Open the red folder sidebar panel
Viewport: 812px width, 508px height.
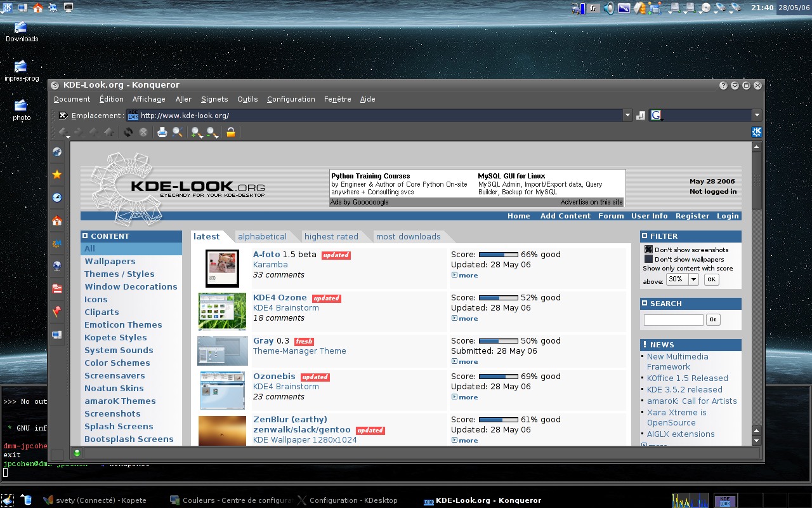pyautogui.click(x=57, y=289)
